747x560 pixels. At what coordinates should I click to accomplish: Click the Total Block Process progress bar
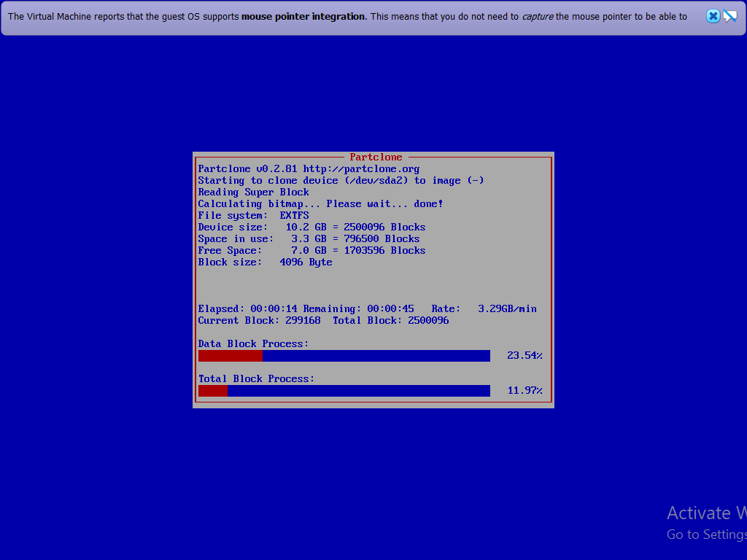[344, 390]
